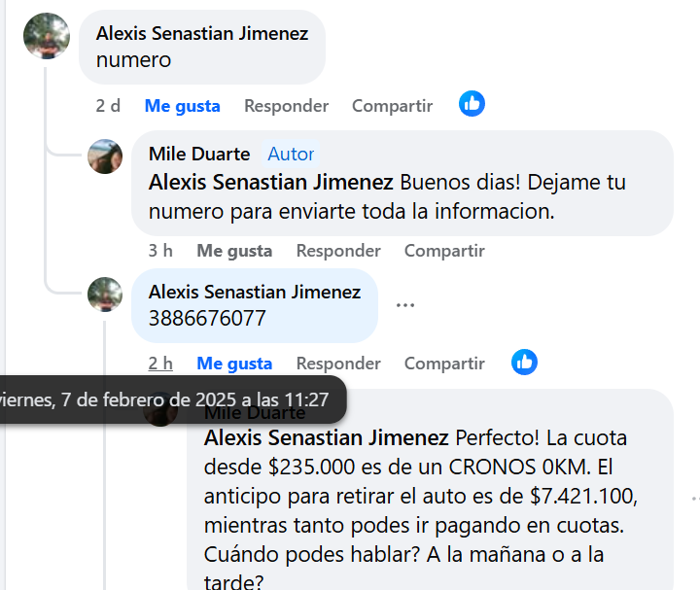Open Alexis Senastian Jimenez's top profile picture
The image size is (700, 590).
46,36
